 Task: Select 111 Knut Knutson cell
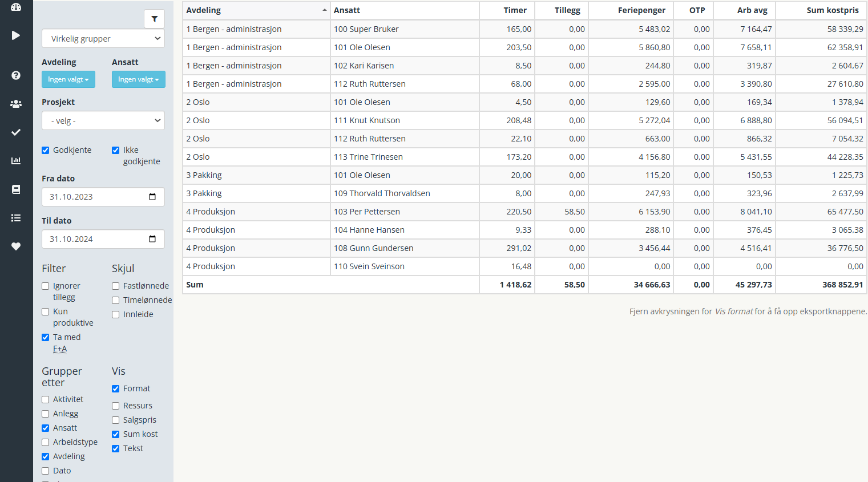click(x=405, y=120)
